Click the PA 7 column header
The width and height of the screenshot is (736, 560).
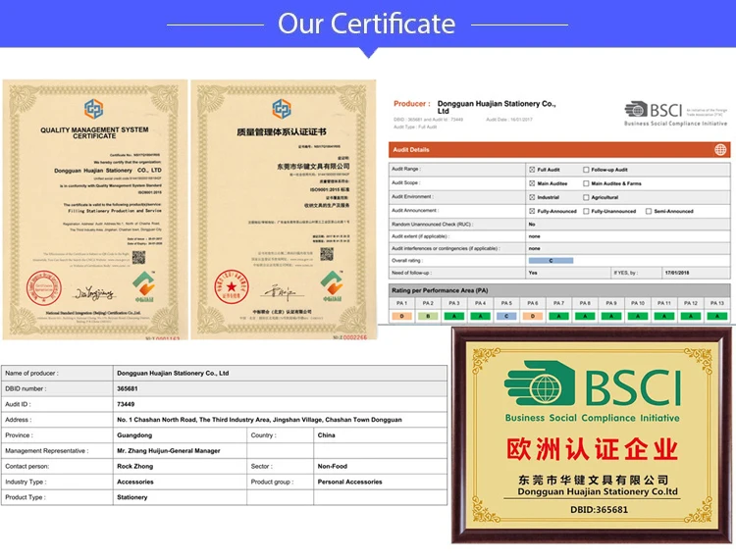click(x=558, y=303)
